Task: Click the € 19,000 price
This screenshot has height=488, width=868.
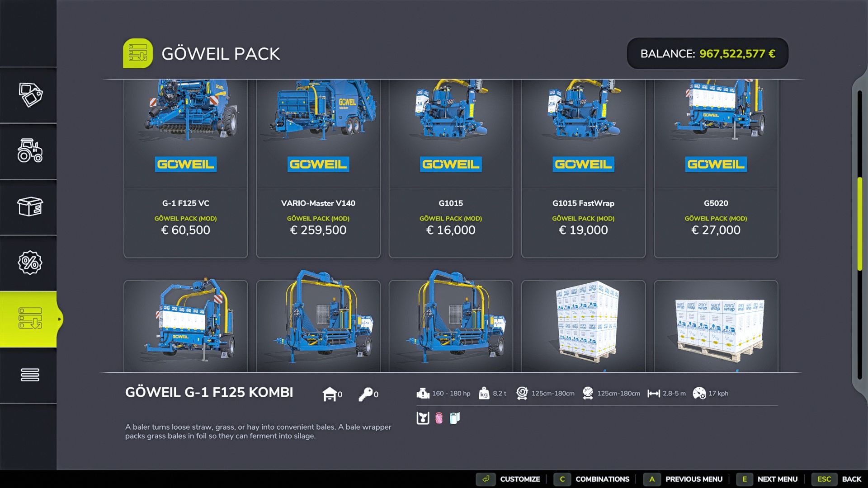Action: tap(583, 230)
